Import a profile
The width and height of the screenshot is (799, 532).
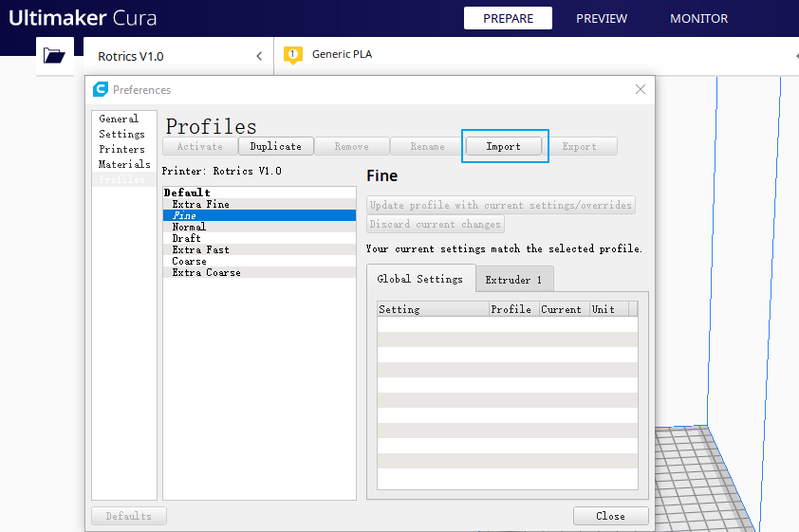[504, 147]
